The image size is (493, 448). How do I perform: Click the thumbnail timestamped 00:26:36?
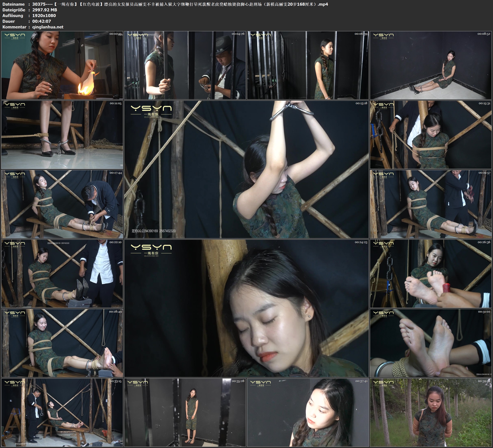tap(431, 274)
